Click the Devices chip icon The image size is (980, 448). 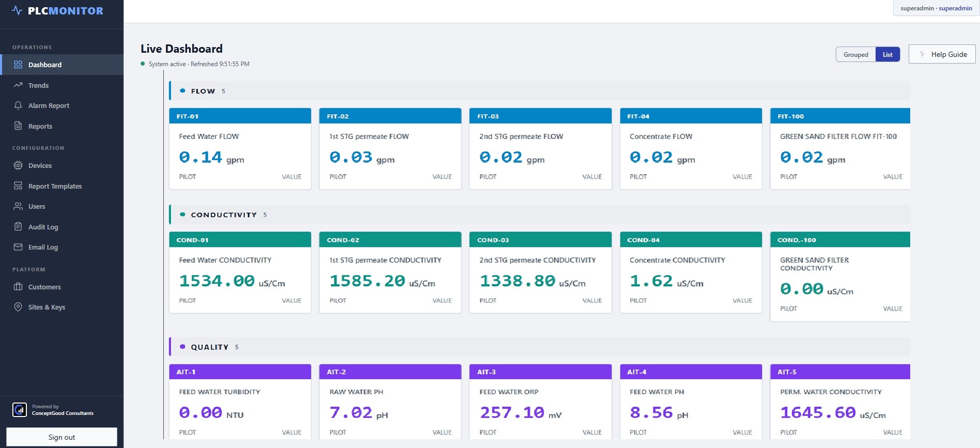(18, 165)
